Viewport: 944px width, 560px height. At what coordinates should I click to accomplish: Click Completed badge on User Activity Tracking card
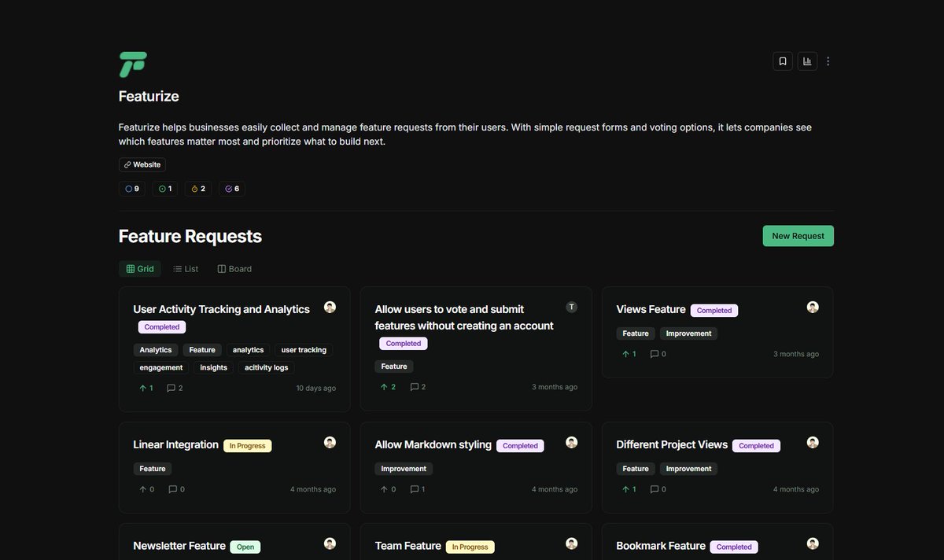[x=162, y=327]
